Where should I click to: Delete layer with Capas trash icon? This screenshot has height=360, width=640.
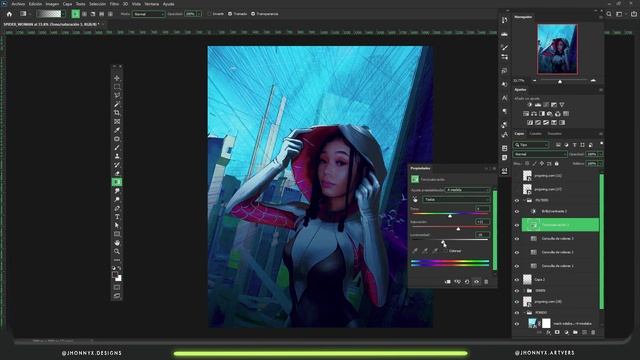click(x=593, y=333)
